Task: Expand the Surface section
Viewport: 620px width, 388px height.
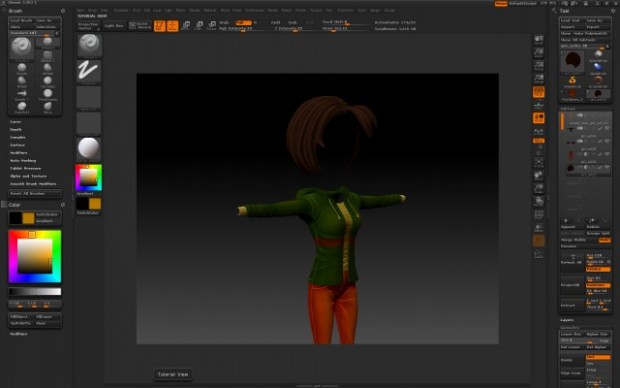Action: click(17, 145)
